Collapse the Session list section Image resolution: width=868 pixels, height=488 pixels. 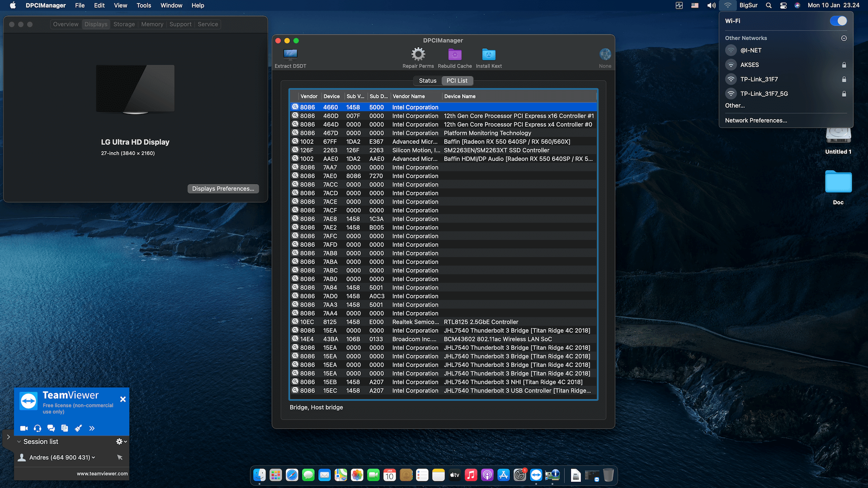click(x=19, y=441)
